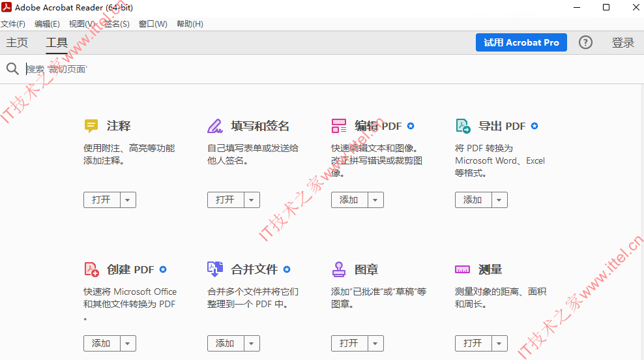Click the 合并文件 title text
This screenshot has height=360, width=644.
254,269
